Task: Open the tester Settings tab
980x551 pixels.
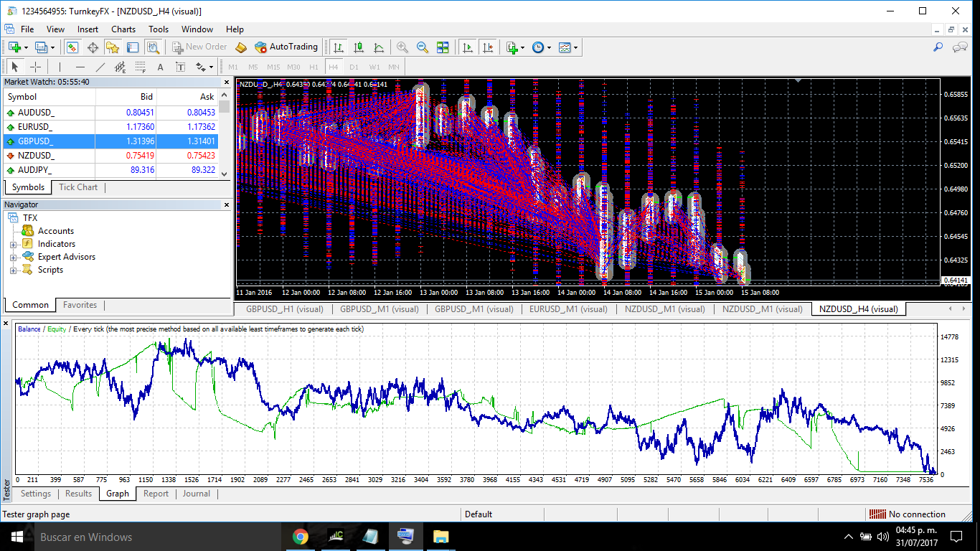Action: click(36, 494)
